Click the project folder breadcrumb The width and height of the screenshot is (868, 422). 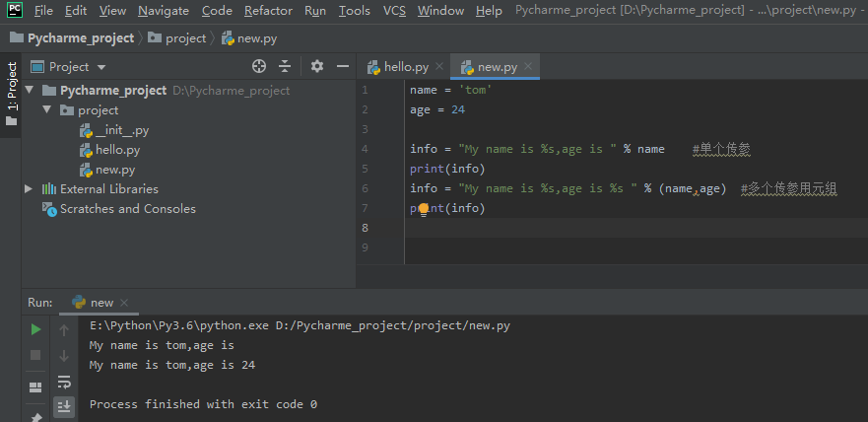[x=177, y=38]
